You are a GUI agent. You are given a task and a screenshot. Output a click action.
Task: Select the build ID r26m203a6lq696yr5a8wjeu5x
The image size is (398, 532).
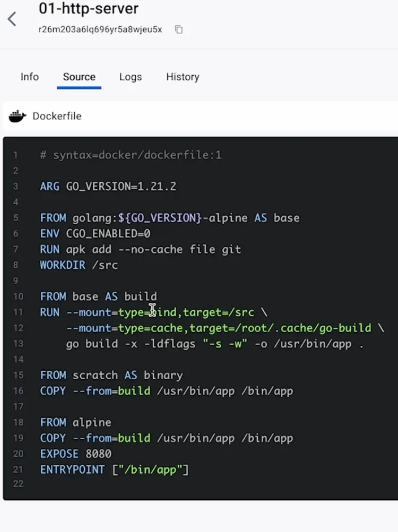tap(100, 29)
